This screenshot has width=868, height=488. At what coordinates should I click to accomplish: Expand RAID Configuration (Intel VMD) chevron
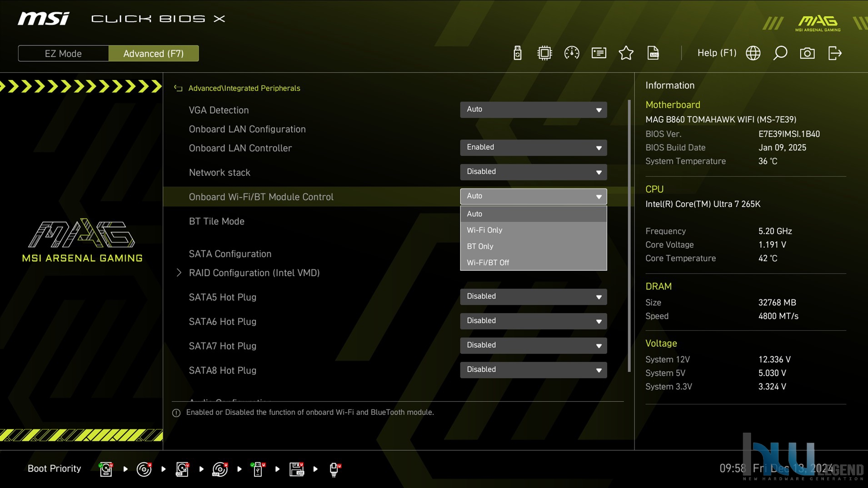(179, 273)
